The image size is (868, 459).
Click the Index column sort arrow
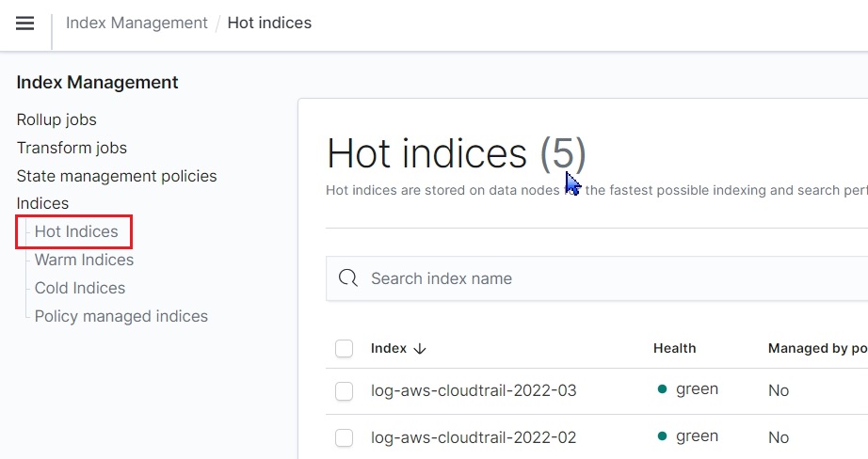coord(420,349)
